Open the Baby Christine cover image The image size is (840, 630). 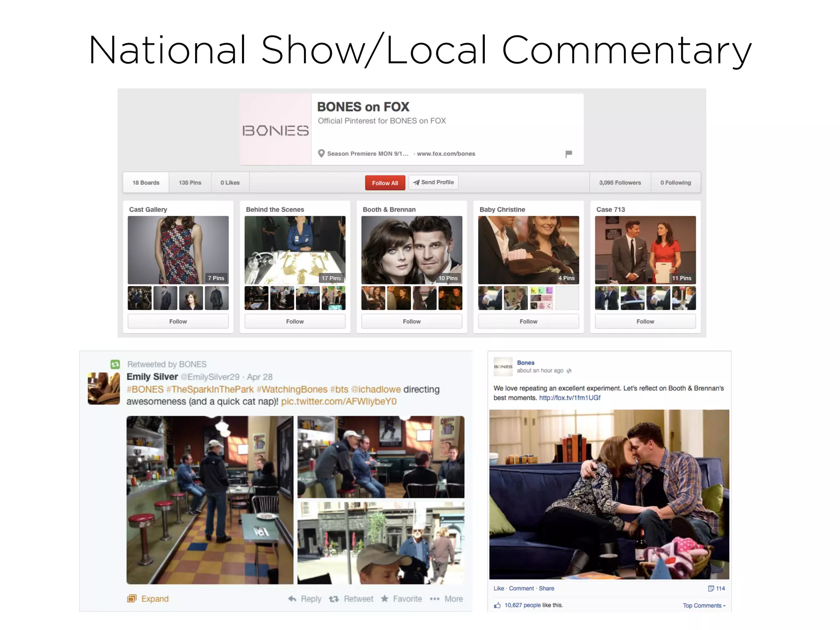pos(529,250)
